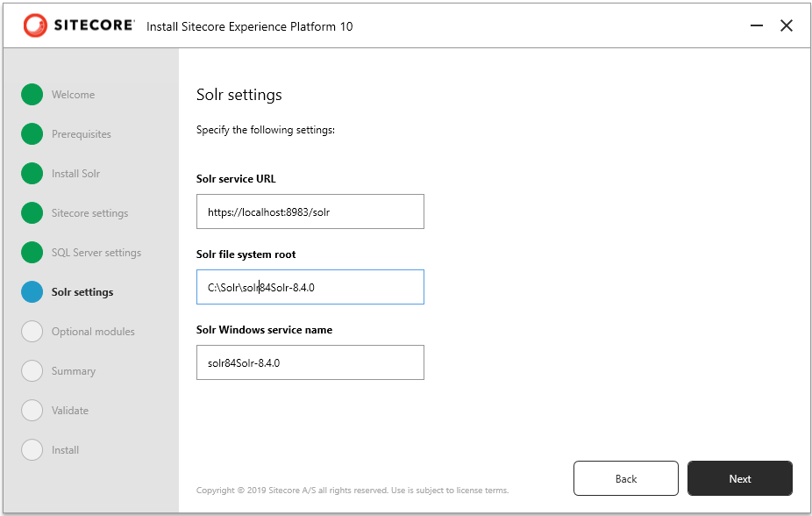This screenshot has width=812, height=516.
Task: Click the blue Solr settings step circle
Action: [32, 291]
